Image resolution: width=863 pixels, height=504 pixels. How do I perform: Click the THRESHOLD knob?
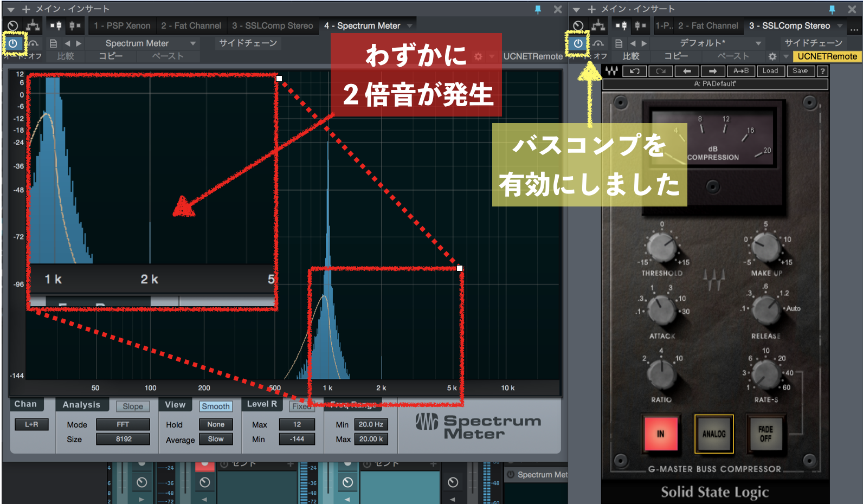tap(662, 247)
